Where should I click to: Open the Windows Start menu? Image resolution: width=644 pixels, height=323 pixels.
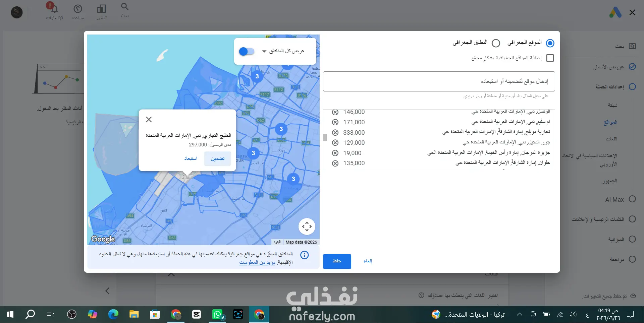10,314
